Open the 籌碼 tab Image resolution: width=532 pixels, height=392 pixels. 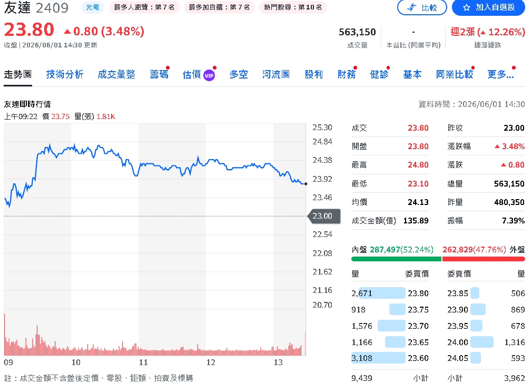tap(159, 74)
